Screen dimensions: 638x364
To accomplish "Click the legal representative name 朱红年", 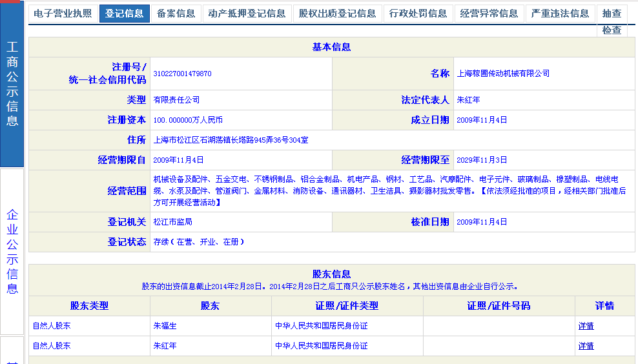I will point(468,101).
